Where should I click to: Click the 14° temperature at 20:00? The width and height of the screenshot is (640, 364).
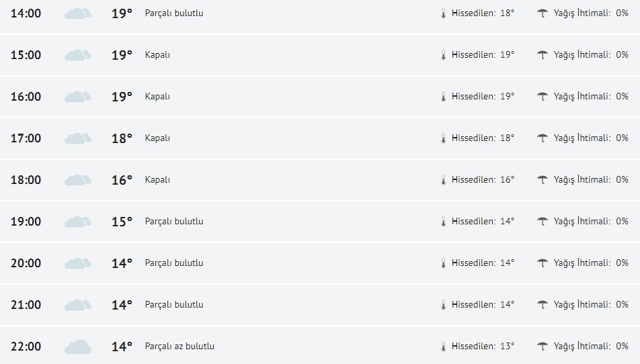[122, 263]
